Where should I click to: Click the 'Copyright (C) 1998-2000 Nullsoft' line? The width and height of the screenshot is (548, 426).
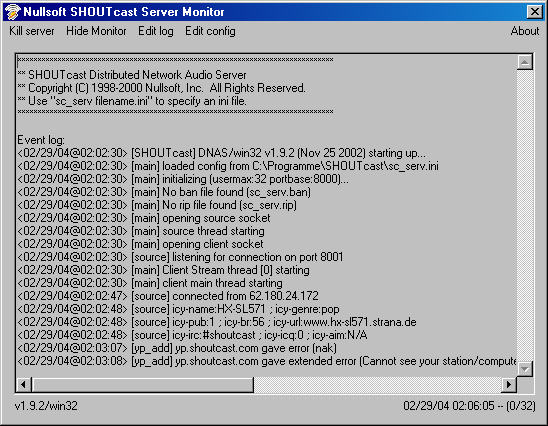pos(161,88)
